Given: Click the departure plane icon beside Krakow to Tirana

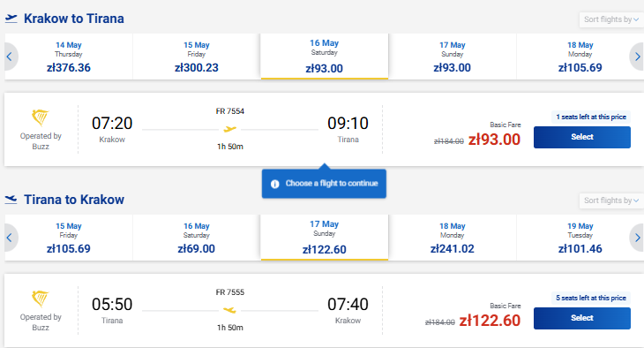Looking at the screenshot, I should (11, 19).
